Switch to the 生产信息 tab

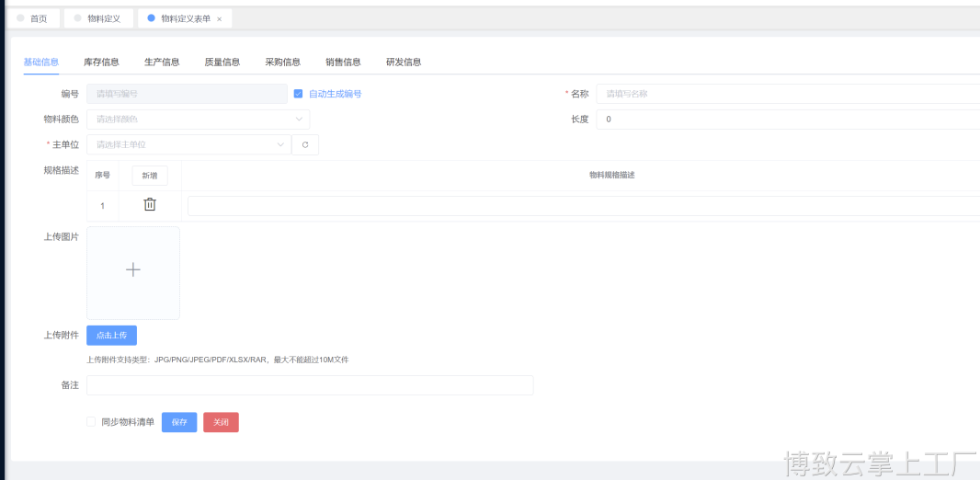tap(162, 62)
